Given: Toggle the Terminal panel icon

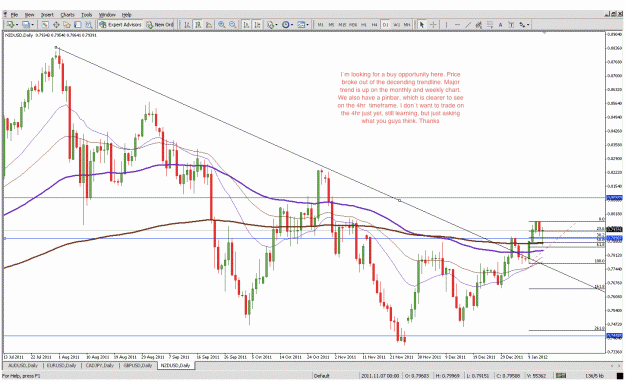Looking at the screenshot, I should coord(78,25).
